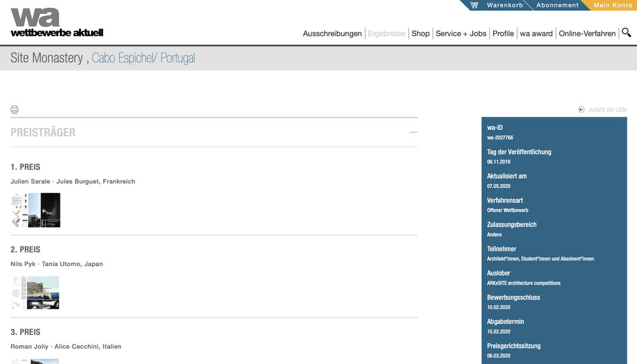This screenshot has height=364, width=637.
Task: Open the shopping cart icon
Action: coord(474,5)
